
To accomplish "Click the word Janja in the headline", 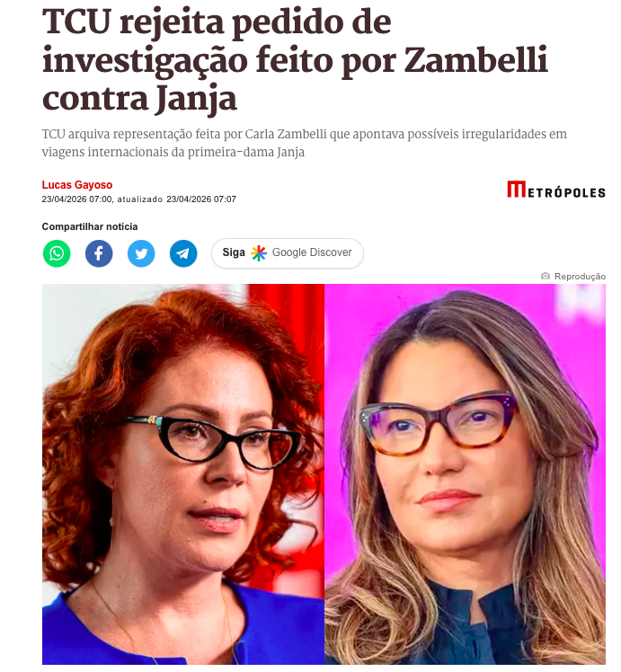I will point(196,99).
